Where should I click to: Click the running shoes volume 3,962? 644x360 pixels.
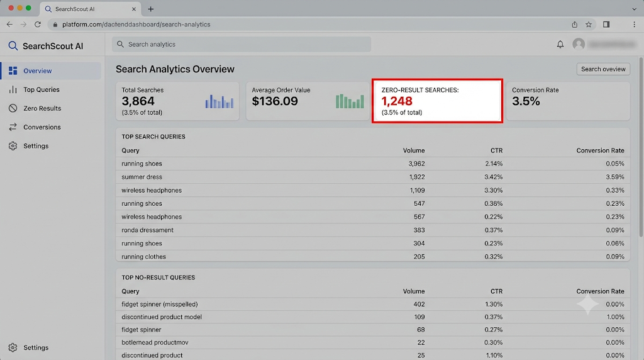[x=416, y=164]
